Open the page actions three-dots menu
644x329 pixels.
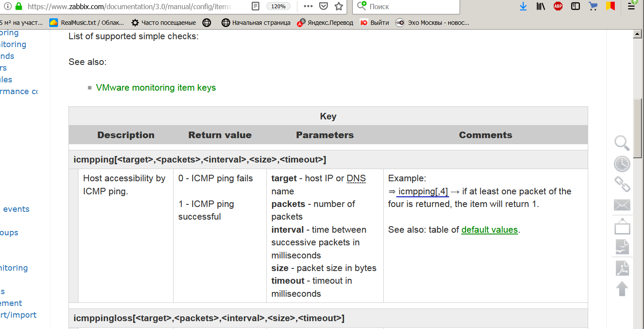308,7
